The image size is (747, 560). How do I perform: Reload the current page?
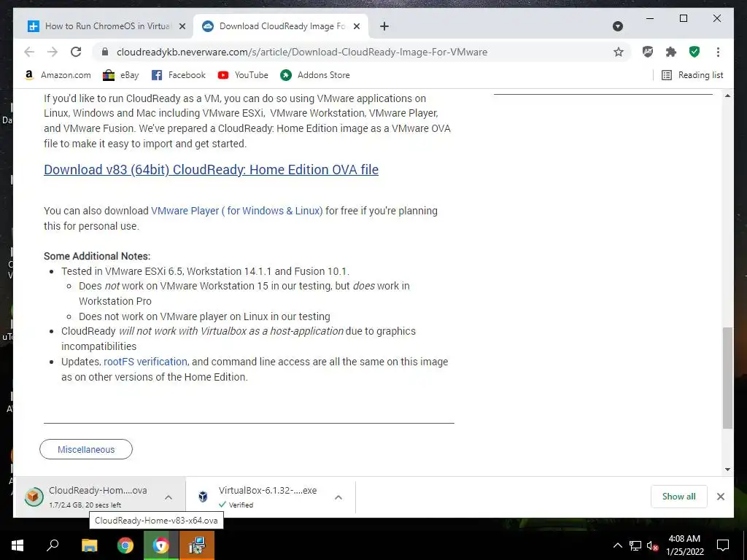pos(76,52)
